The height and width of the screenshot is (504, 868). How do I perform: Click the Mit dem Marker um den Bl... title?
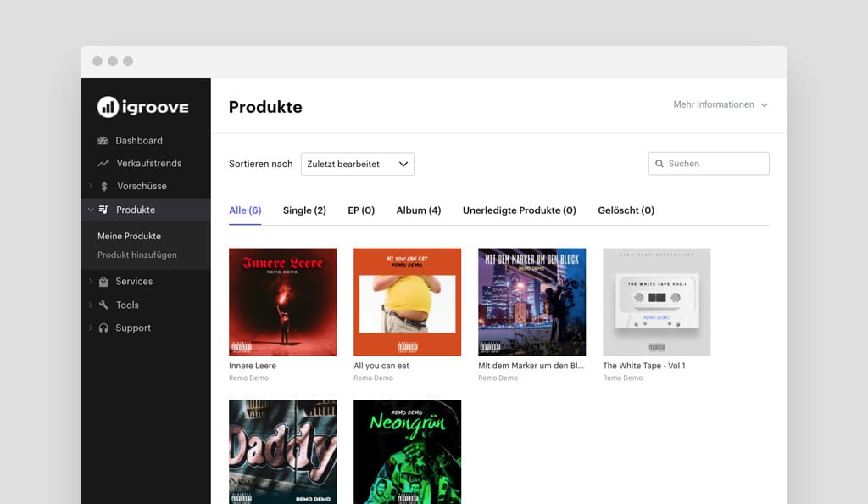coord(531,366)
